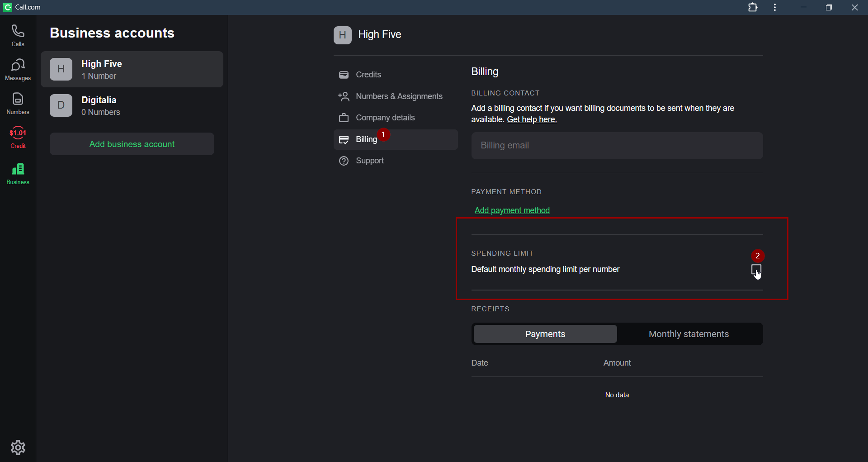Select the Billing menu item

(x=366, y=139)
